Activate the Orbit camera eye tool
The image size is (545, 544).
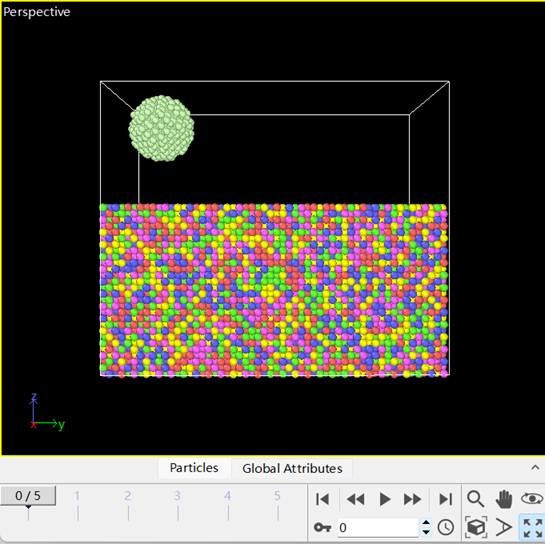click(532, 499)
